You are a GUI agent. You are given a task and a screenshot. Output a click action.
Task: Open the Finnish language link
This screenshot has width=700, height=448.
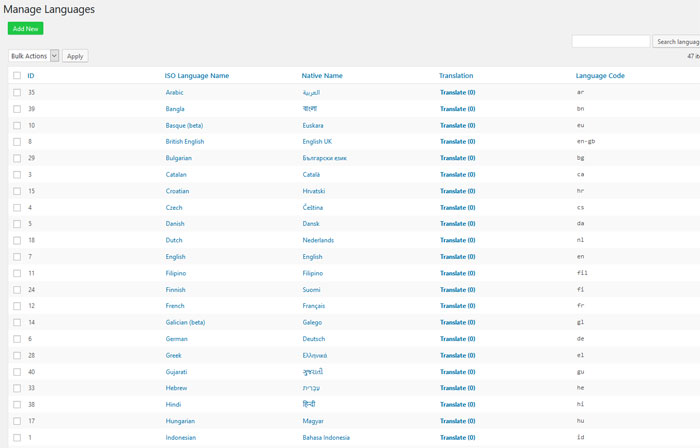coord(175,290)
